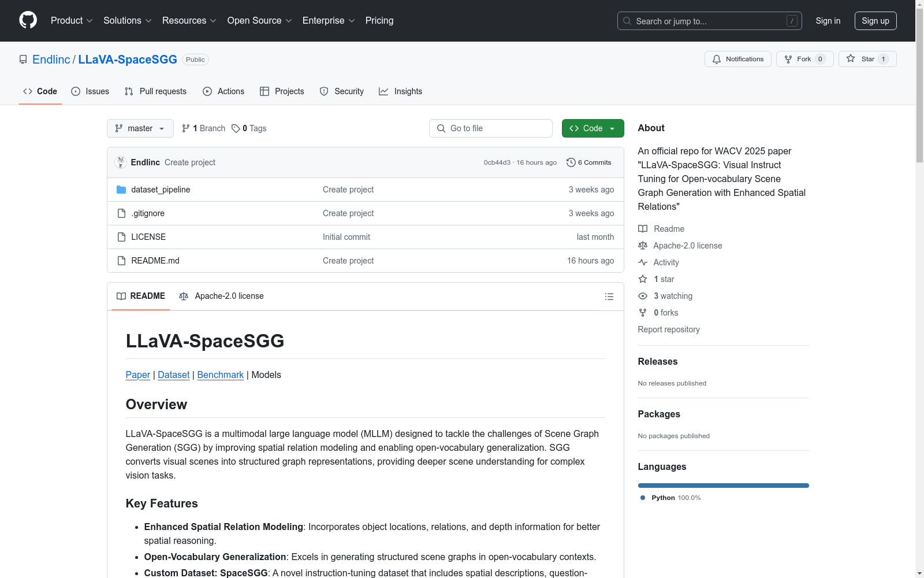Click the Endlinc avatar in commit row
This screenshot has height=578, width=924.
[x=121, y=162]
